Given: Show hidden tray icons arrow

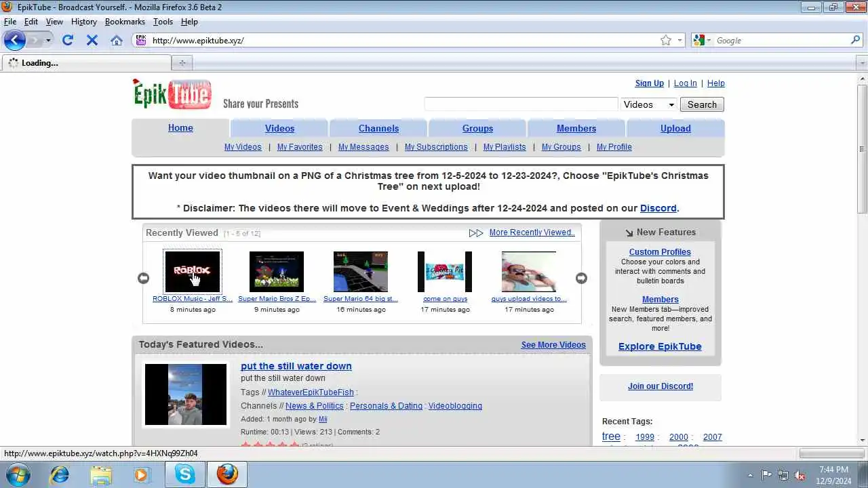Looking at the screenshot, I should click(750, 475).
